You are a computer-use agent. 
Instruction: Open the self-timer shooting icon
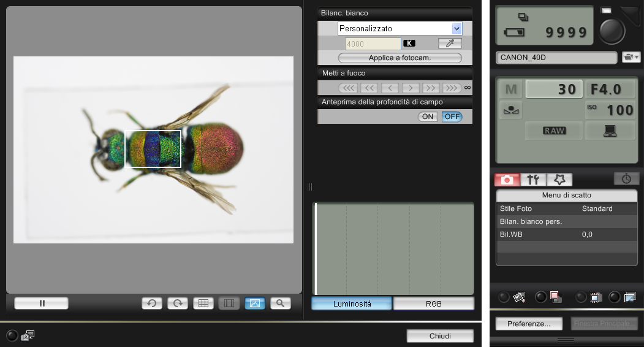click(626, 178)
